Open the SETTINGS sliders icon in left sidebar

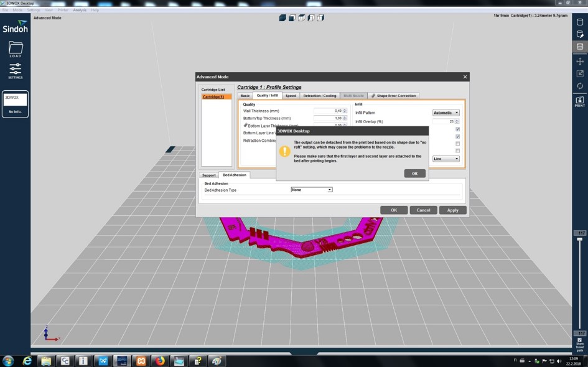(16, 71)
